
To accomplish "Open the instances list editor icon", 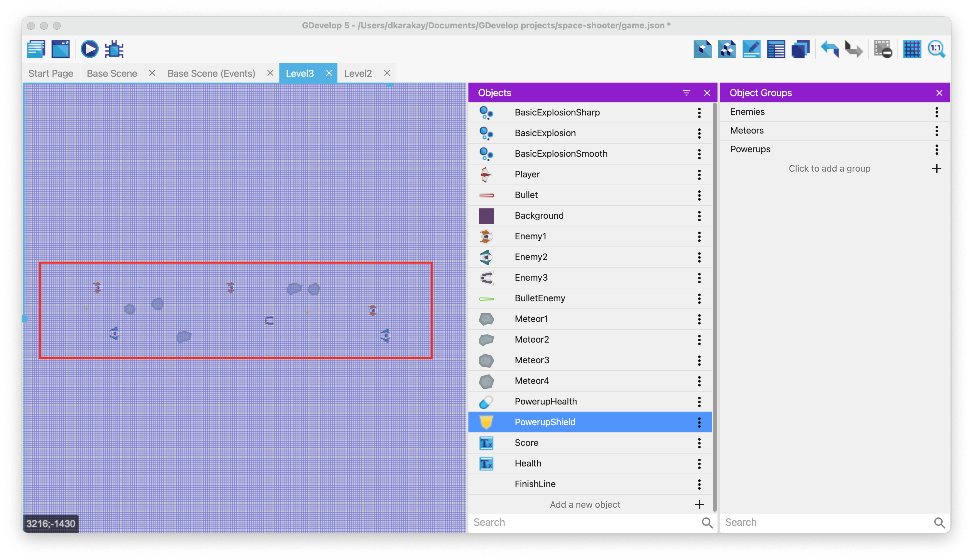I will (776, 49).
